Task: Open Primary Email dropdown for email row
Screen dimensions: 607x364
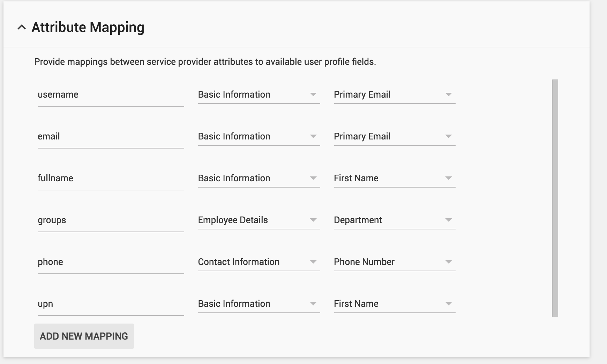Action: (394, 136)
